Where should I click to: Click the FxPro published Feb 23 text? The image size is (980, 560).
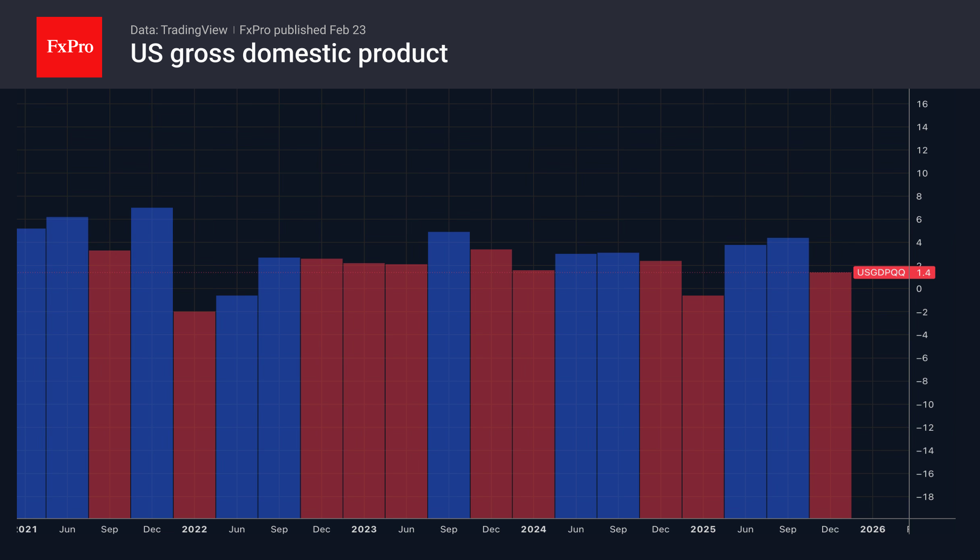click(x=302, y=29)
